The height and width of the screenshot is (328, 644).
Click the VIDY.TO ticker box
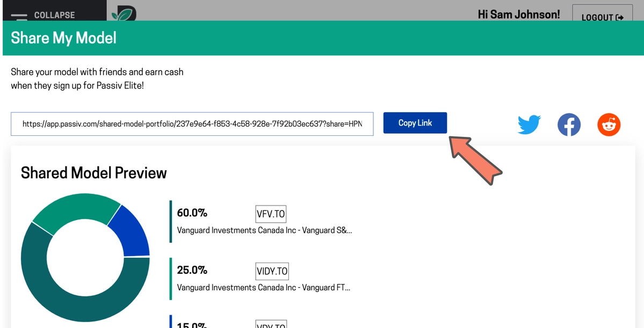pos(272,271)
